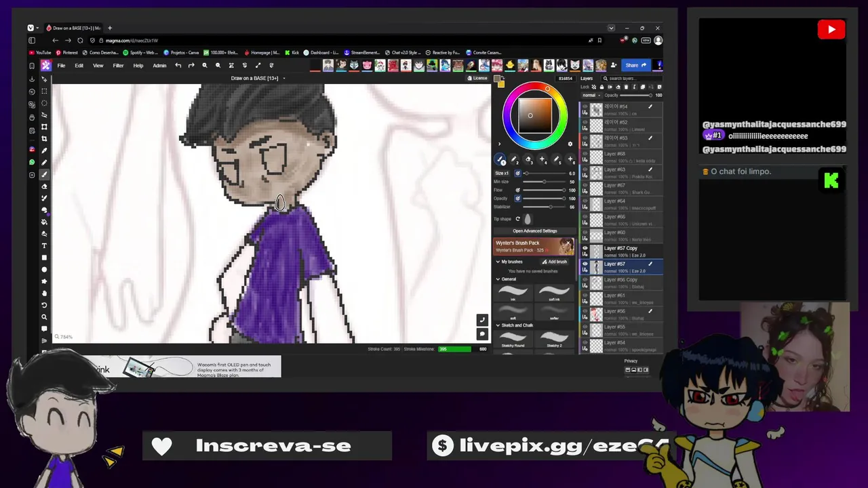Show Layer #61
868x488 pixels.
coord(585,296)
